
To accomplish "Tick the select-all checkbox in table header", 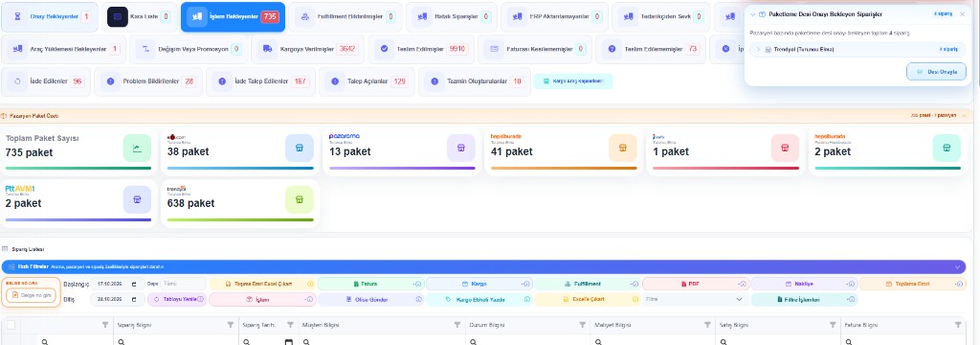I will pos(11,325).
